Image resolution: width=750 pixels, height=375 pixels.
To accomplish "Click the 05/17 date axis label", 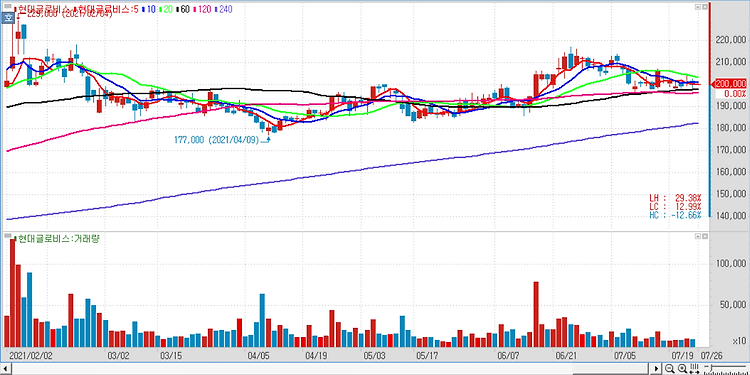I will 427,356.
